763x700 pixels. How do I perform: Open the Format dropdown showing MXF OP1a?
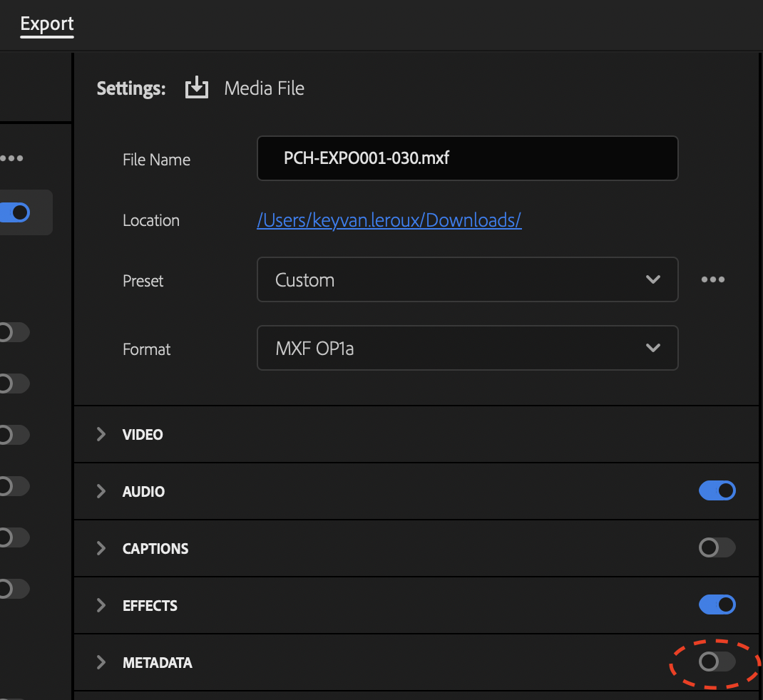pyautogui.click(x=467, y=348)
